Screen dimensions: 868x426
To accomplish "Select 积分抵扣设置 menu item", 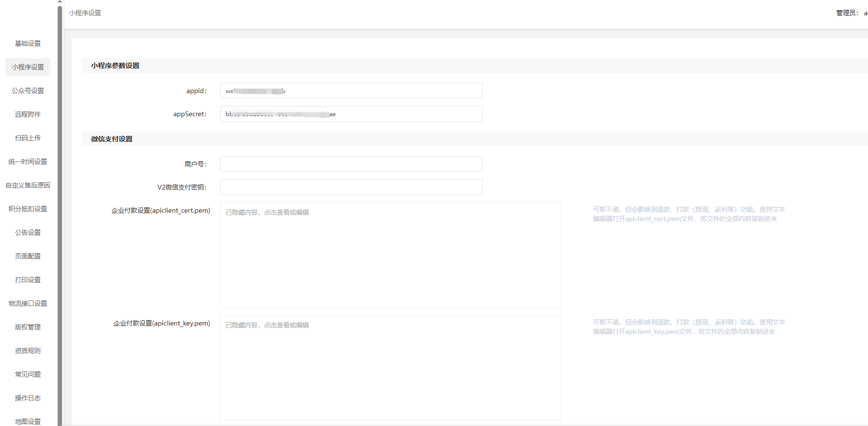I will 28,209.
